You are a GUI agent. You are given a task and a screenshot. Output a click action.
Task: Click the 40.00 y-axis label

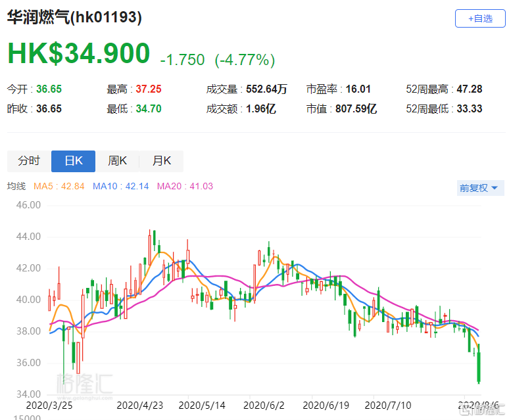28,299
